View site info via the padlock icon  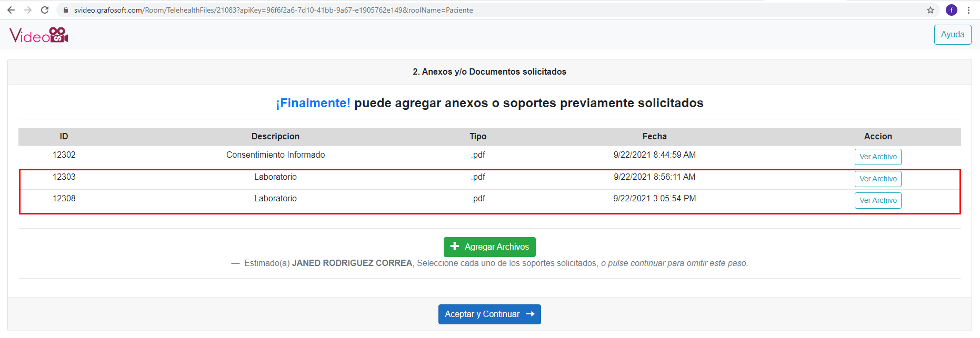point(65,10)
